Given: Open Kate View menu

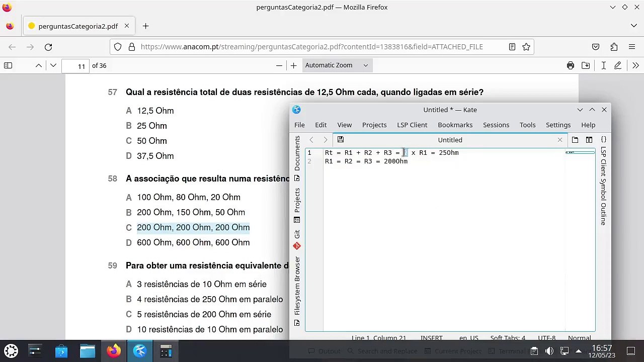Looking at the screenshot, I should (x=344, y=125).
